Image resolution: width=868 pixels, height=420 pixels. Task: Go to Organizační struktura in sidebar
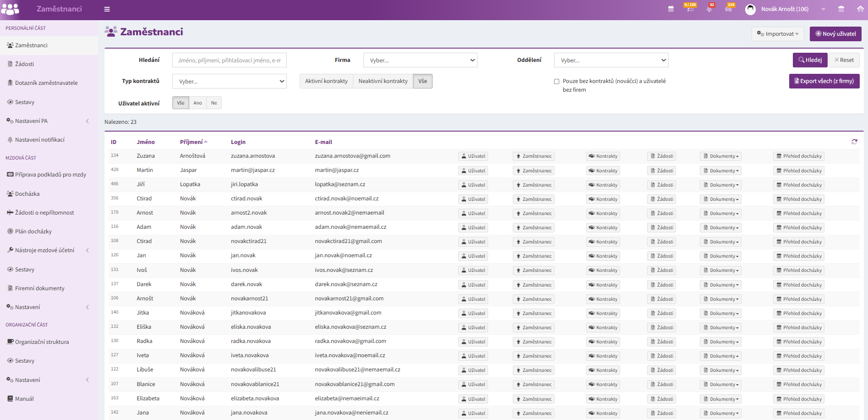pos(42,342)
